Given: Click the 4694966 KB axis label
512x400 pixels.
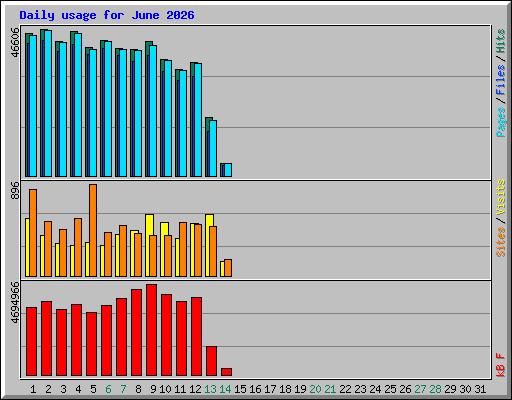Looking at the screenshot, I should [x=15, y=303].
